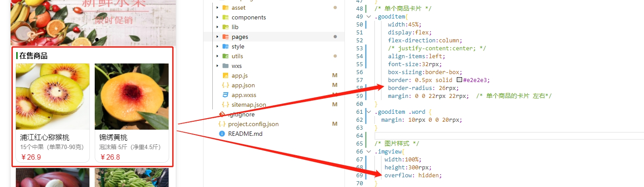This screenshot has height=187, width=644.
Task: Expand the utils folder arrow
Action: 217,56
